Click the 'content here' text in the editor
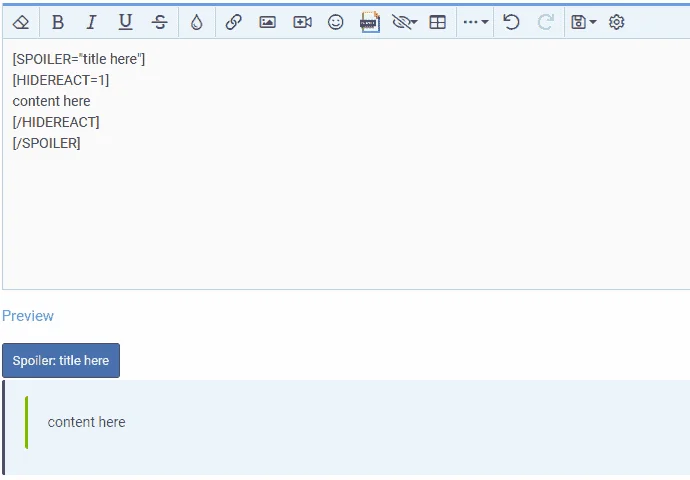This screenshot has height=480, width=690. coord(51,101)
